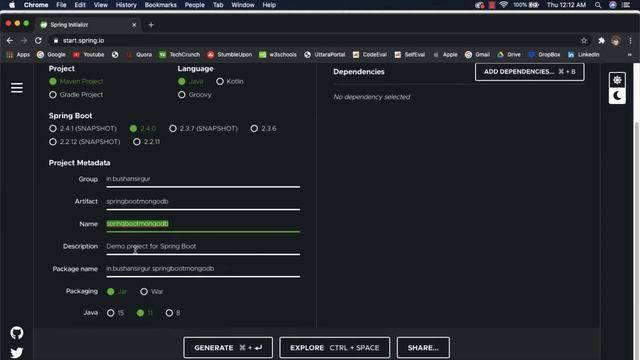Open the Gmail bookmark

point(477,55)
